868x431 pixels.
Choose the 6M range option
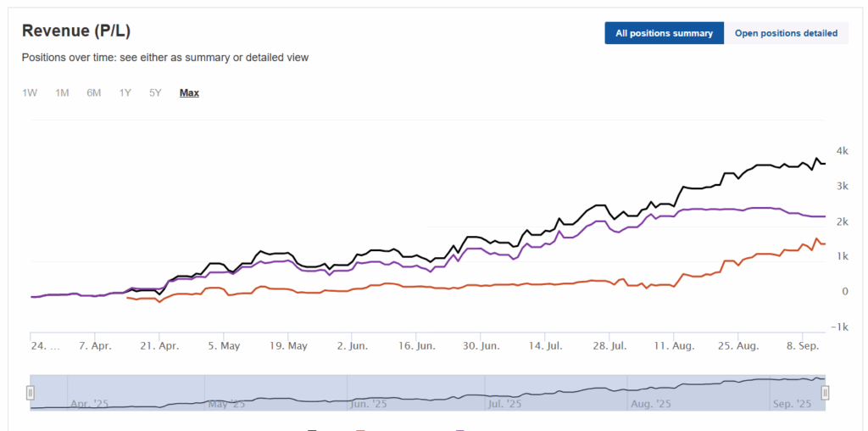pos(93,92)
